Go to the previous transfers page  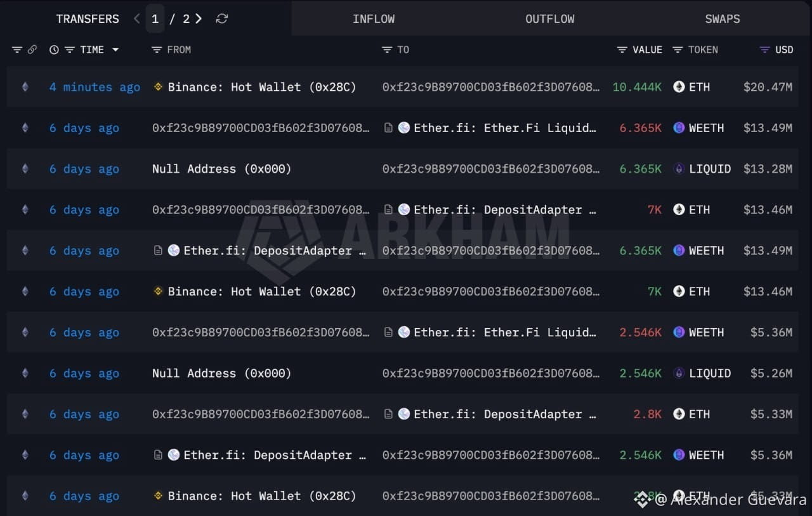136,19
